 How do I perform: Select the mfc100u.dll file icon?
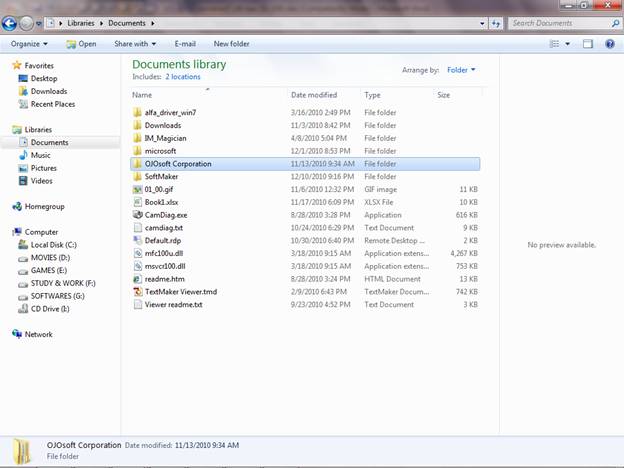tap(137, 253)
